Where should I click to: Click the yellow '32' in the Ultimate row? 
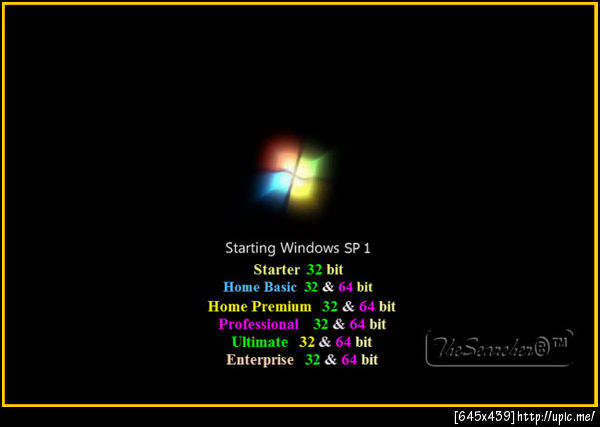[x=307, y=342]
